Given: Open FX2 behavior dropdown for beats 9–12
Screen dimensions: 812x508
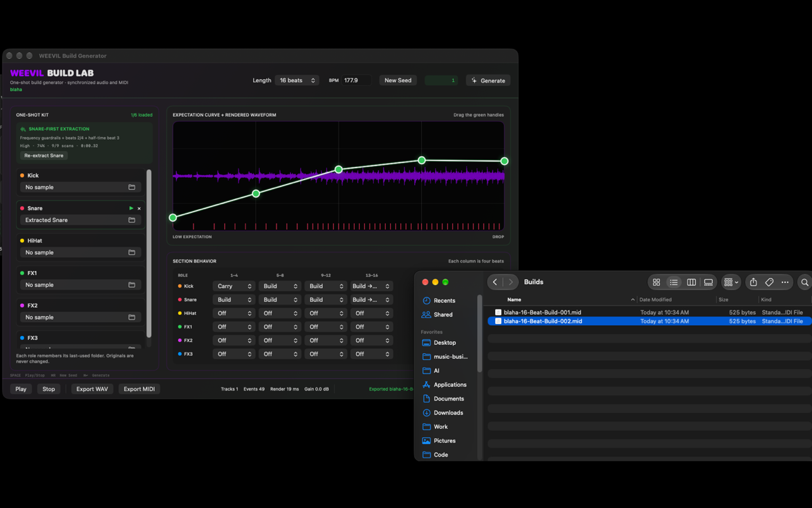Looking at the screenshot, I should [x=325, y=341].
